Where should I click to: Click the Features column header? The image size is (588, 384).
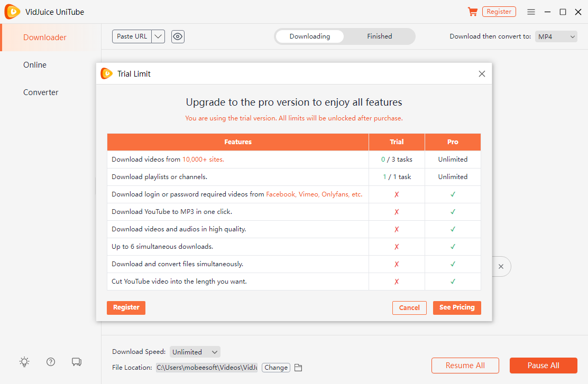(x=238, y=142)
